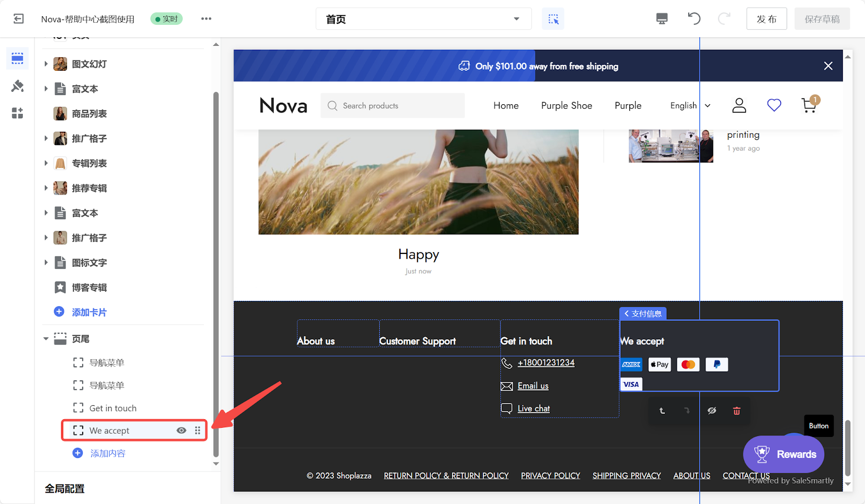Open the shopping cart icon
Screen dimensions: 865x504
[x=809, y=105]
